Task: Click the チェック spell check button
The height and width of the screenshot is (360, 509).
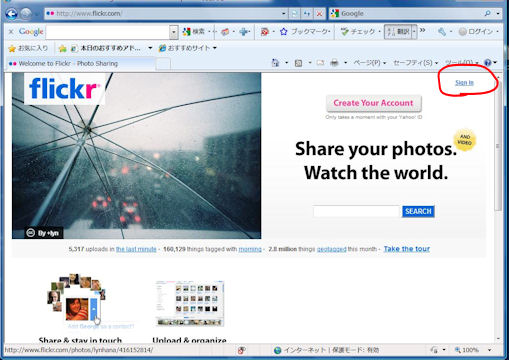Action: 358,32
